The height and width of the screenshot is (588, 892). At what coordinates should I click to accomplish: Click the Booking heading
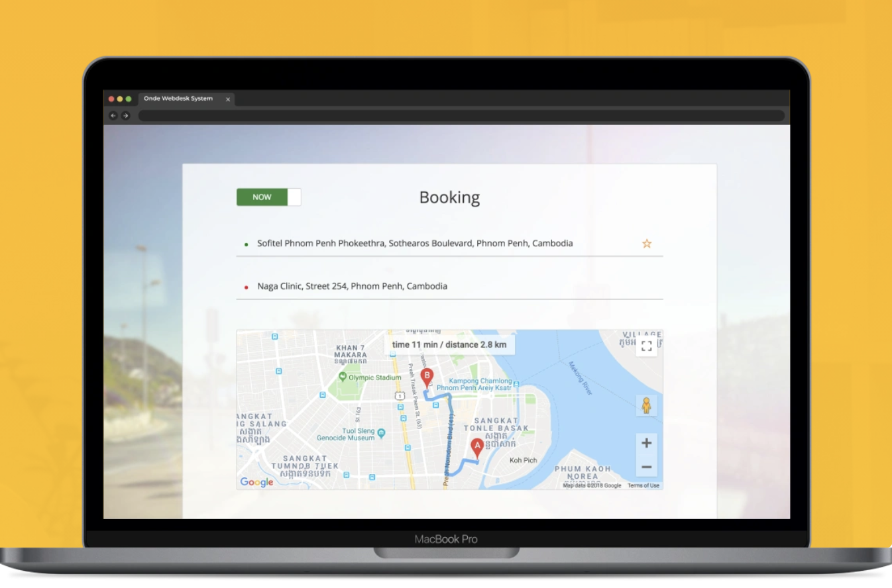pos(449,197)
